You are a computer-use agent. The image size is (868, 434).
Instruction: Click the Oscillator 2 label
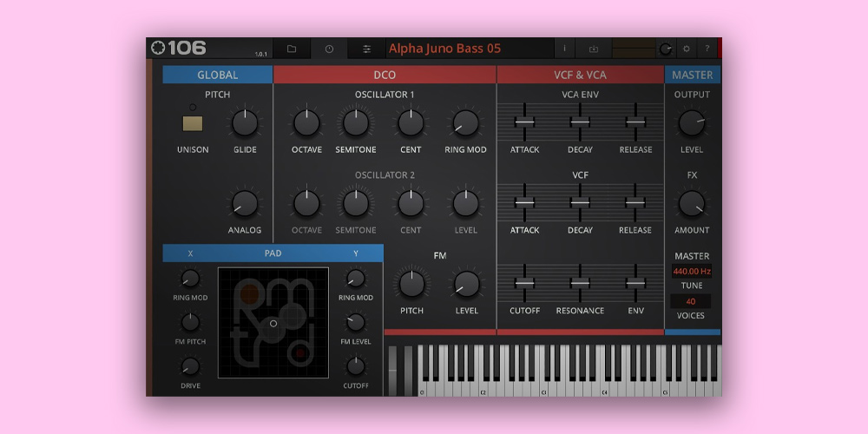coord(385,175)
